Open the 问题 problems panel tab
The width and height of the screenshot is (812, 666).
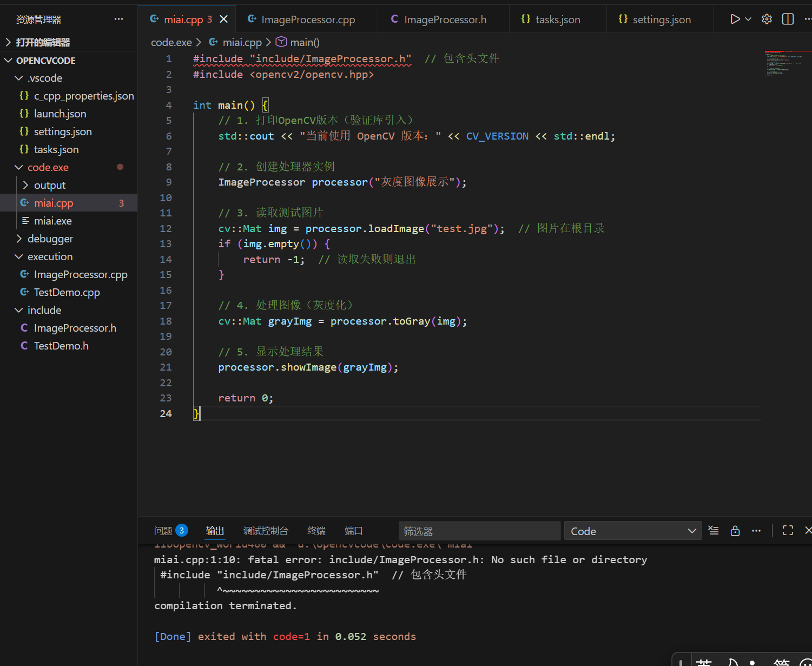163,531
